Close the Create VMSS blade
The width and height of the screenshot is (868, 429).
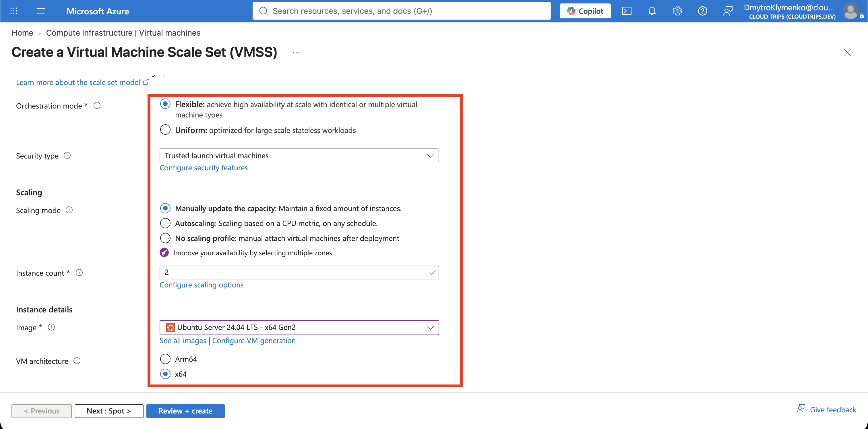click(847, 52)
